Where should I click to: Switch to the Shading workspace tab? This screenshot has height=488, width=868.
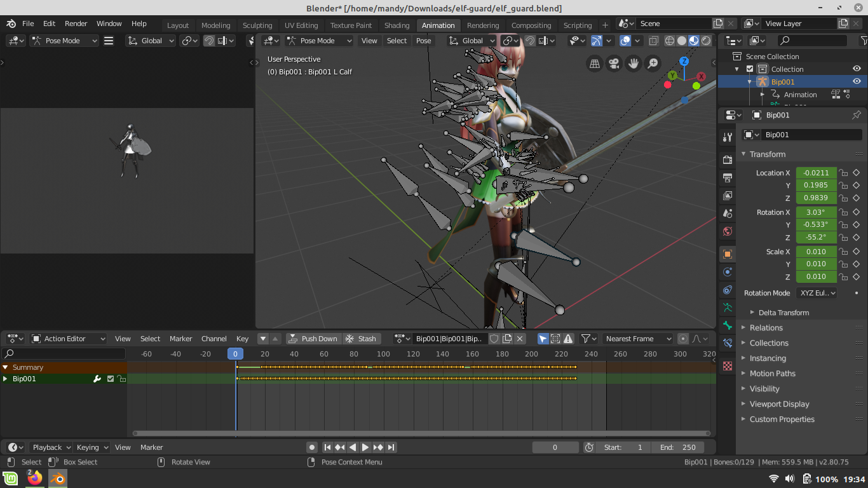(397, 25)
